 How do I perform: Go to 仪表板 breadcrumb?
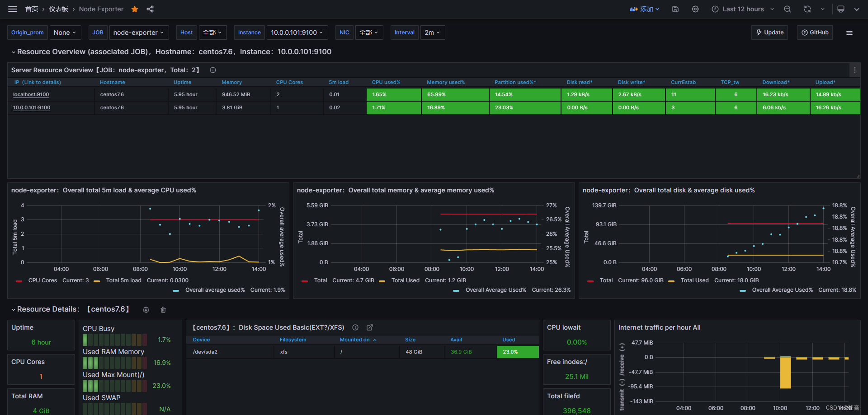(58, 9)
